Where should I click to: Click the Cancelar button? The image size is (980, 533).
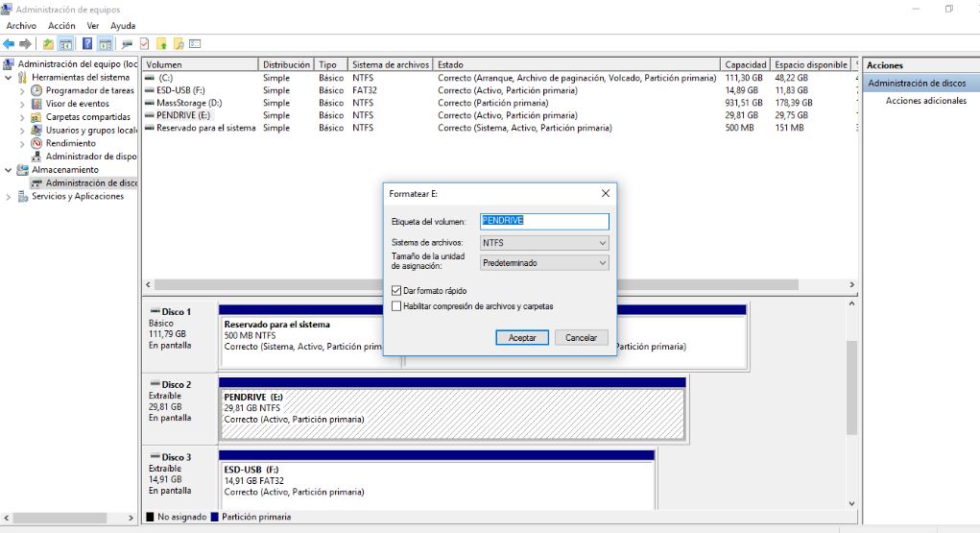(x=581, y=338)
